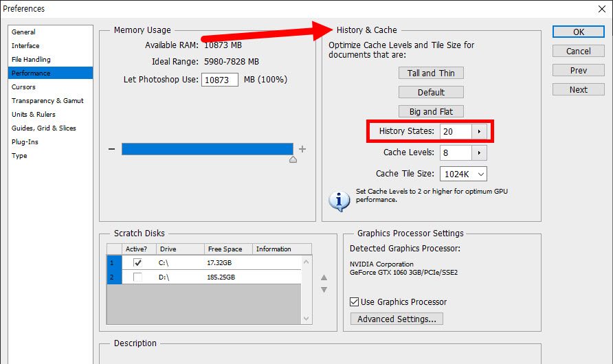Open Guides, Grid & Slices preferences
The width and height of the screenshot is (613, 364).
(x=43, y=128)
